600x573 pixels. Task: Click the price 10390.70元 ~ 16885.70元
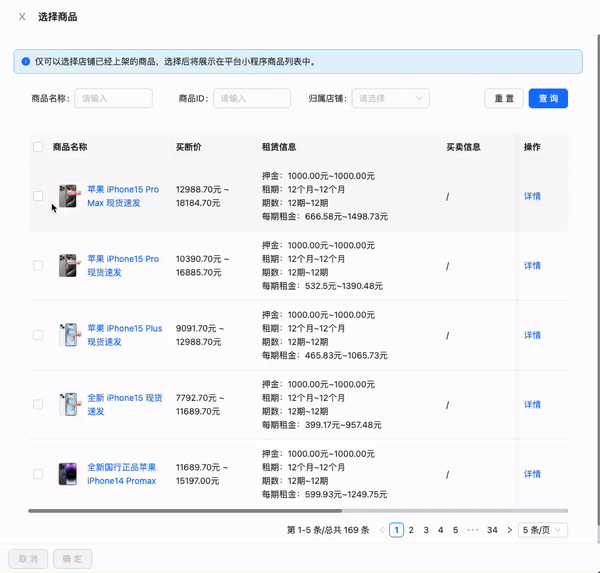click(202, 266)
